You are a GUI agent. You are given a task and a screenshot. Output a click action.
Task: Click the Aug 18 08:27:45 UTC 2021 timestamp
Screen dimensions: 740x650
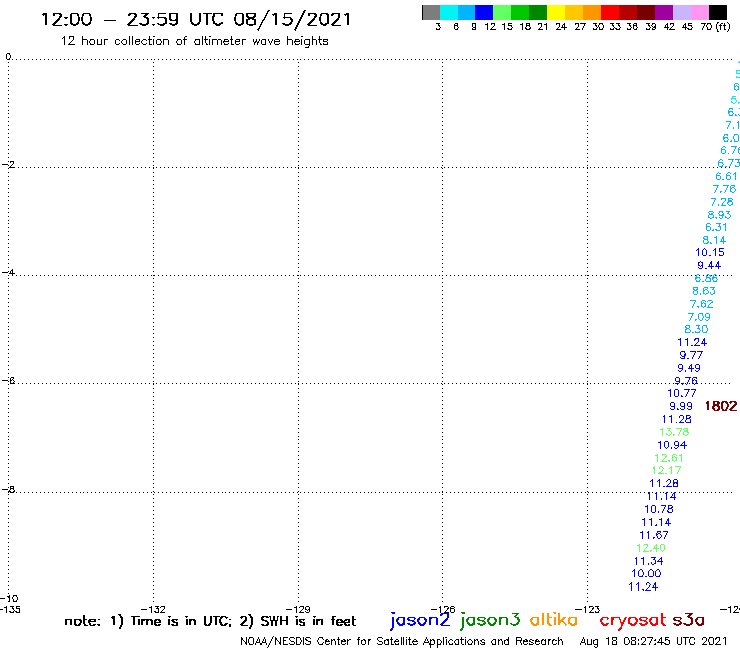(x=653, y=641)
